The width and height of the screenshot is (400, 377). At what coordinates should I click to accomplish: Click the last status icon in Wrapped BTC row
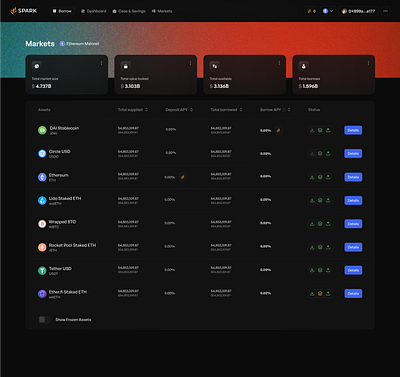328,224
